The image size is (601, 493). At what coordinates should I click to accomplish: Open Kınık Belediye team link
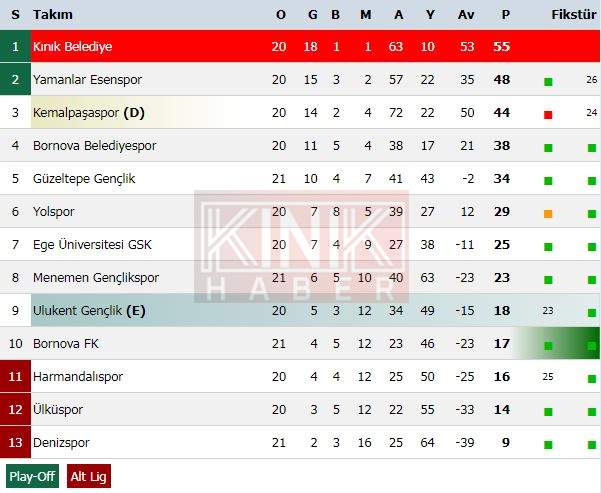[72, 46]
